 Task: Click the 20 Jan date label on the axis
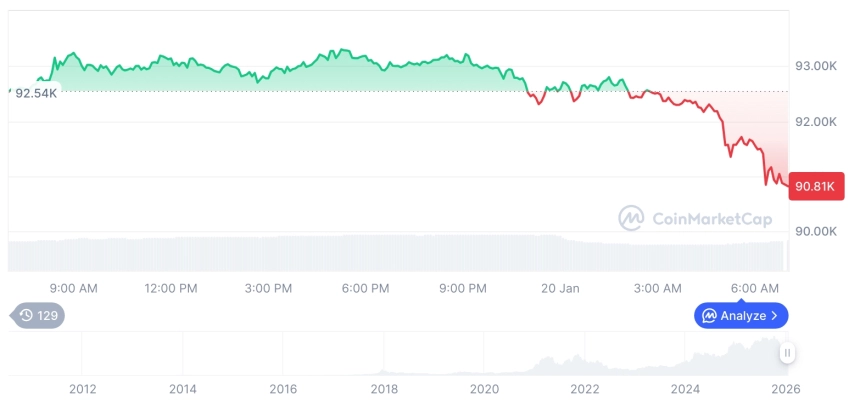point(560,289)
